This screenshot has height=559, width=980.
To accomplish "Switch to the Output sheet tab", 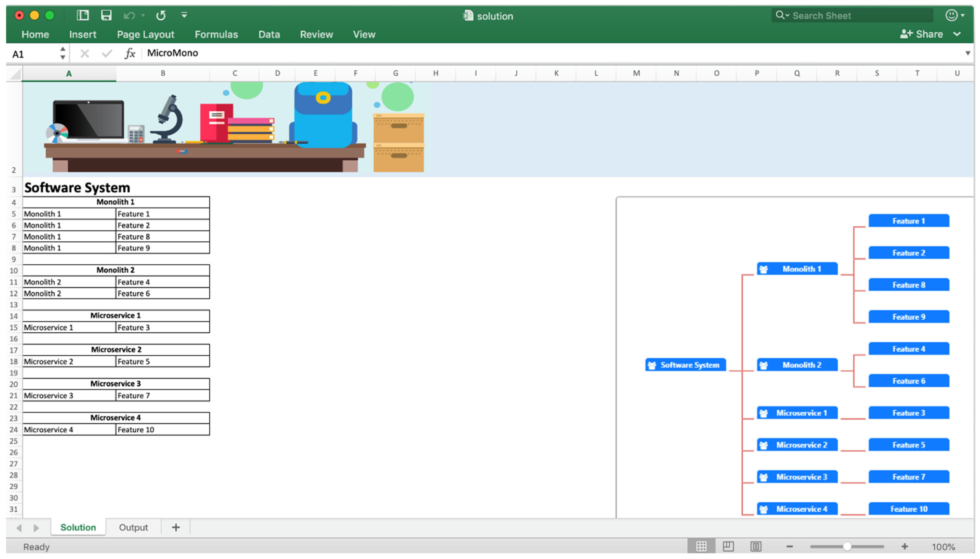I will pyautogui.click(x=133, y=527).
